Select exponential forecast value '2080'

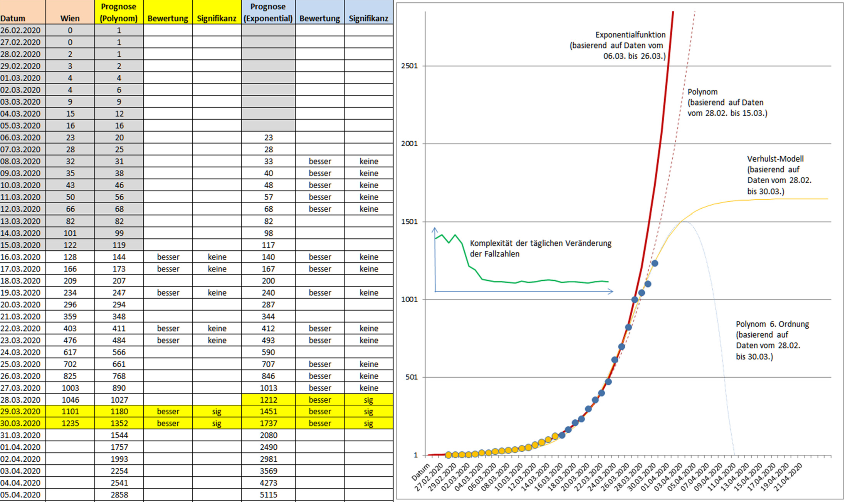[x=268, y=435]
